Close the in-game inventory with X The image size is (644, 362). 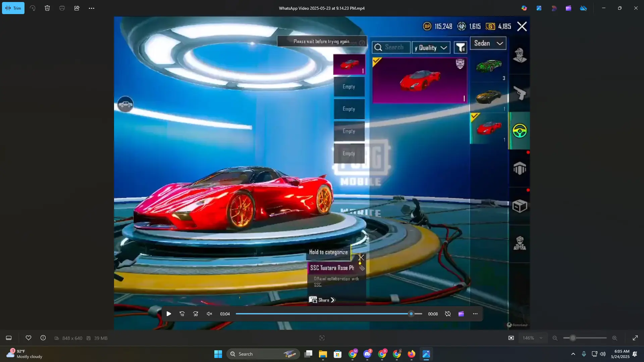pyautogui.click(x=522, y=26)
